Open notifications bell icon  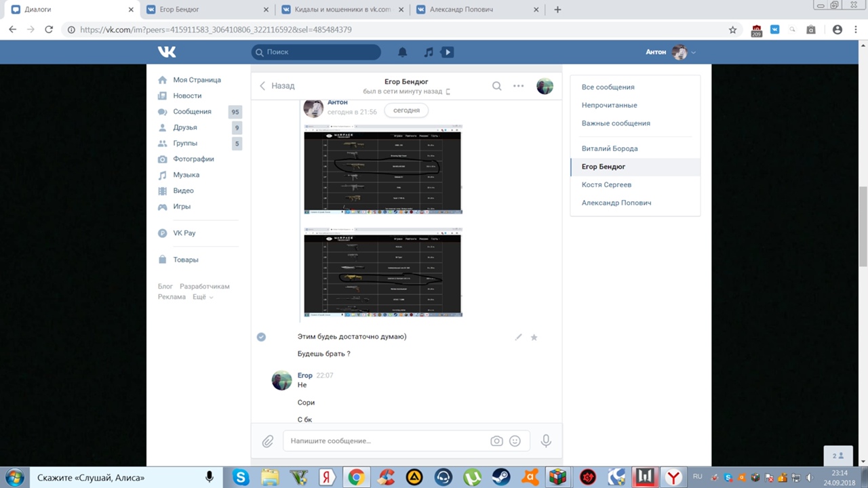click(402, 52)
